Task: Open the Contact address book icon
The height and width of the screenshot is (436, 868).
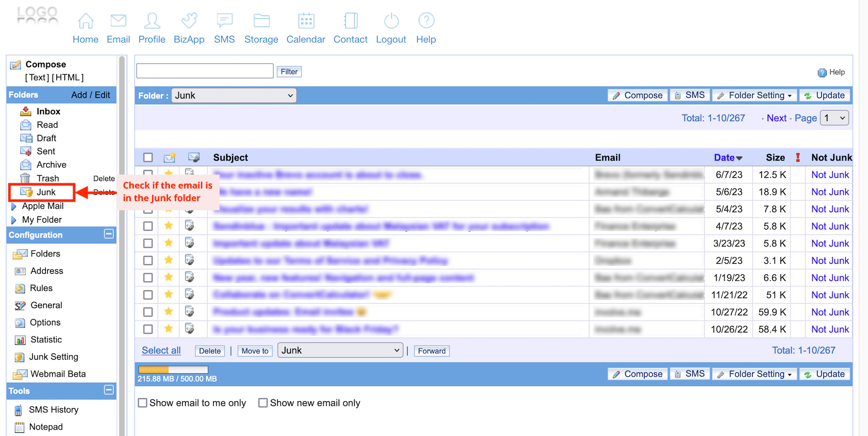Action: coord(350,21)
